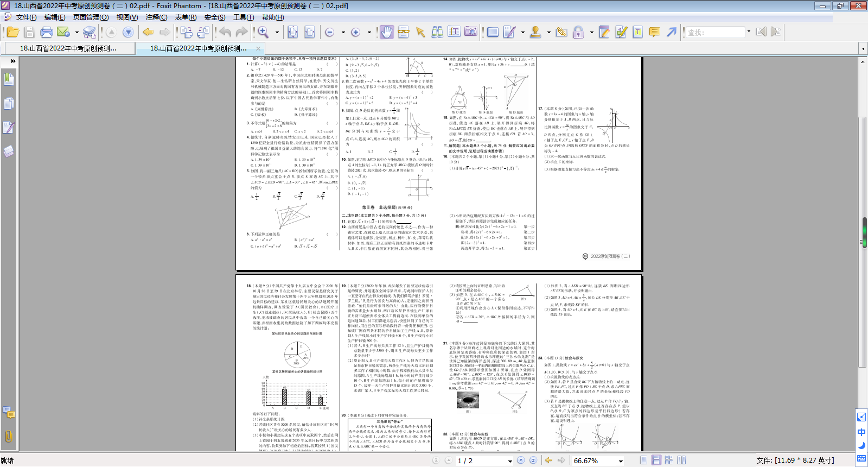868x467 pixels.
Task: Open the zoom out dropdown arrow
Action: 343,33
